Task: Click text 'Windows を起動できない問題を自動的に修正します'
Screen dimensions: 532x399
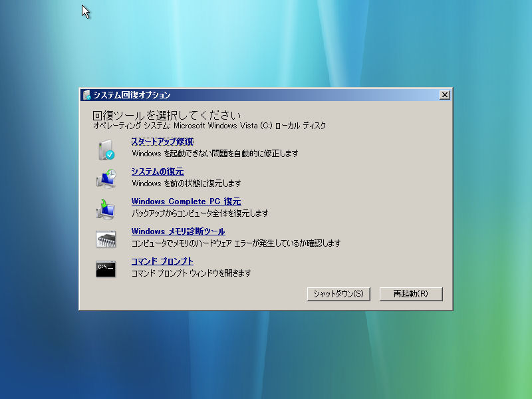Action: 215,154
